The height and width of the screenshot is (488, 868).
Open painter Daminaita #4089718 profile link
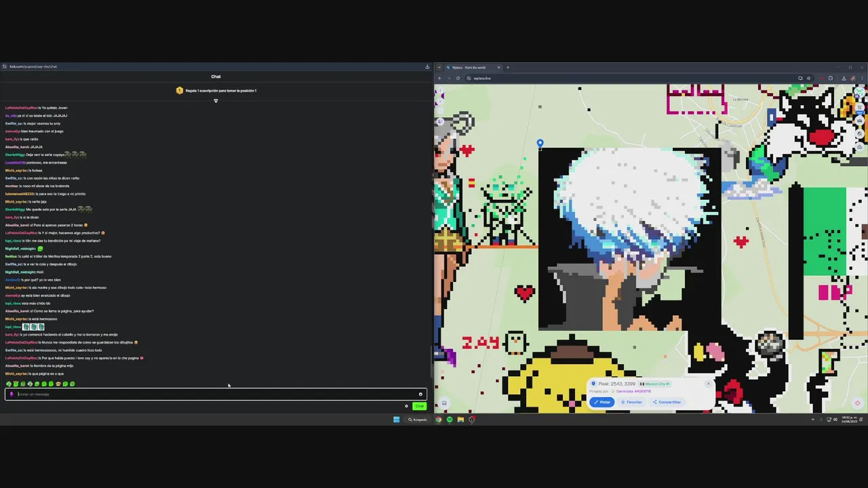coord(633,391)
